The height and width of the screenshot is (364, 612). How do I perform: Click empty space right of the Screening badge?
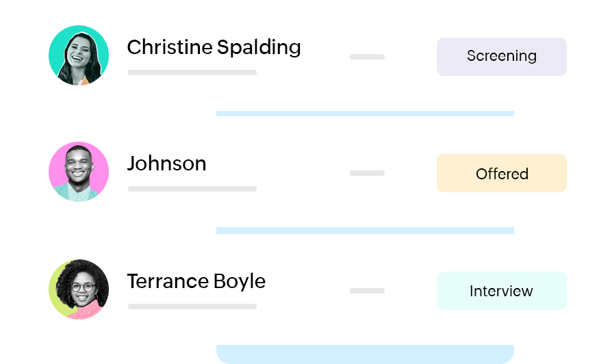589,56
